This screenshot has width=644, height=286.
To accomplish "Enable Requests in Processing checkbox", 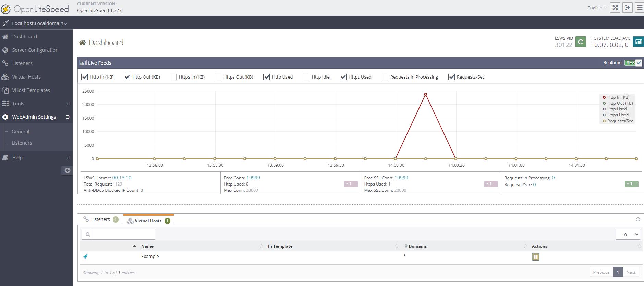I will click(x=385, y=77).
